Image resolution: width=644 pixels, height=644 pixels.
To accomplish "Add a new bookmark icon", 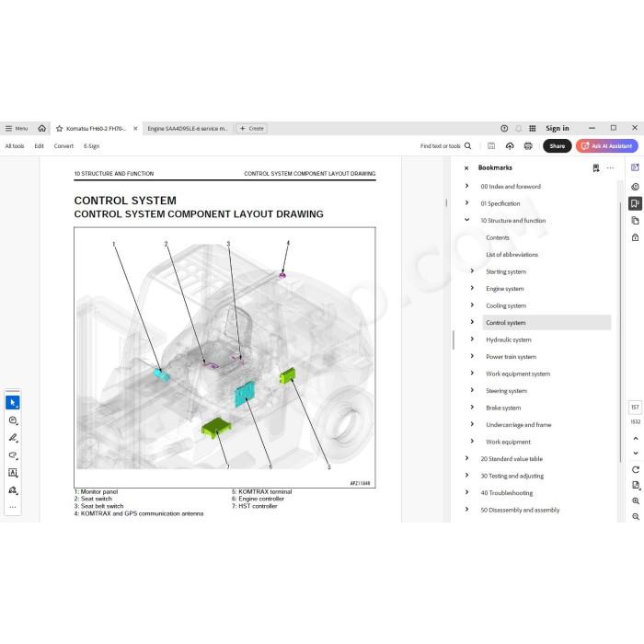I will [596, 168].
